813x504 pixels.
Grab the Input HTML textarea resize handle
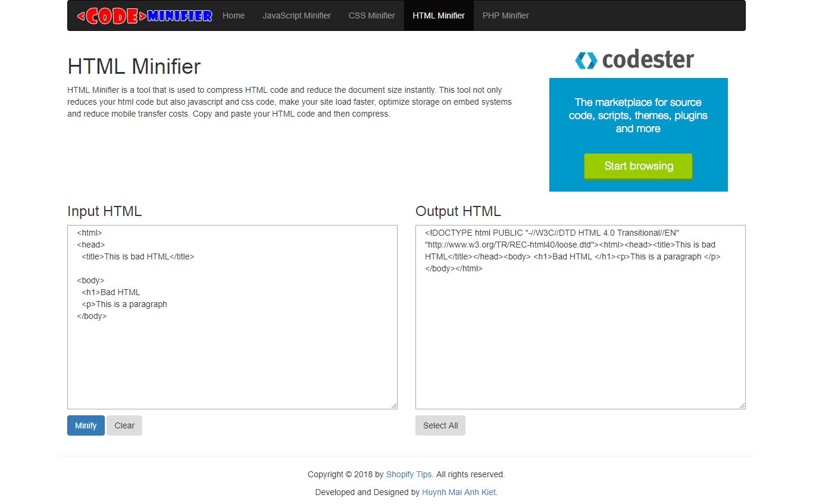(x=393, y=405)
